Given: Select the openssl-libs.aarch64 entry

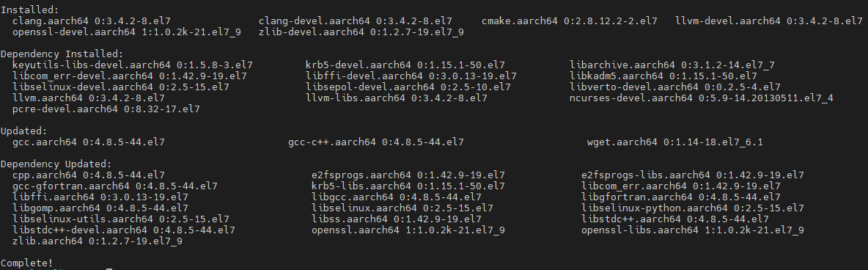Looking at the screenshot, I should [x=693, y=230].
